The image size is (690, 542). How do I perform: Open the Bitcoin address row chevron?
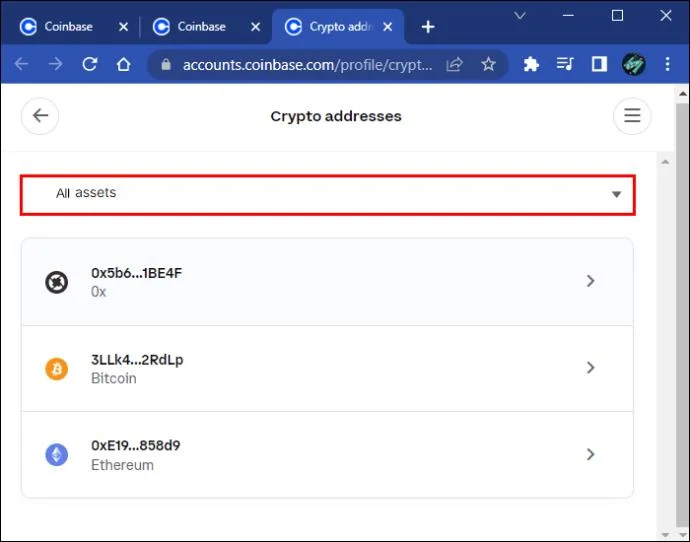coord(591,367)
